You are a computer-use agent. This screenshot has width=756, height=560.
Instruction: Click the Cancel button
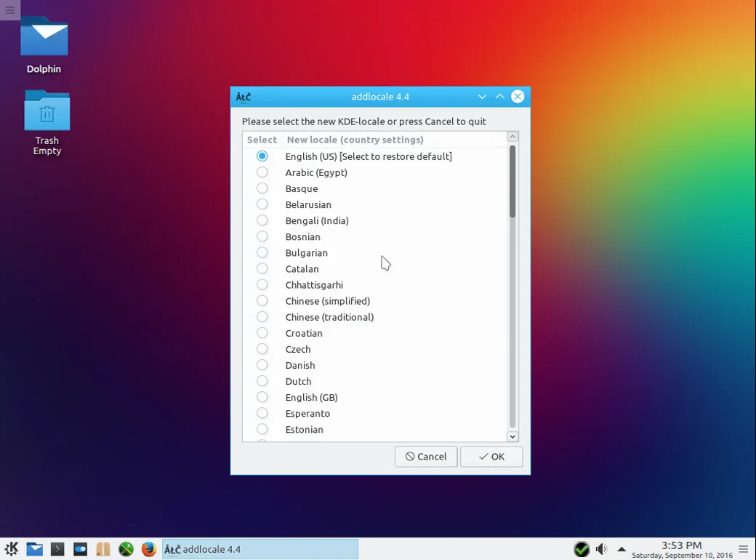(x=426, y=457)
